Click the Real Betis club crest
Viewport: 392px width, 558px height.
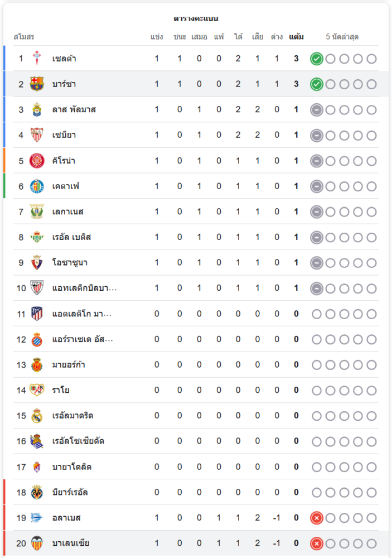(37, 237)
